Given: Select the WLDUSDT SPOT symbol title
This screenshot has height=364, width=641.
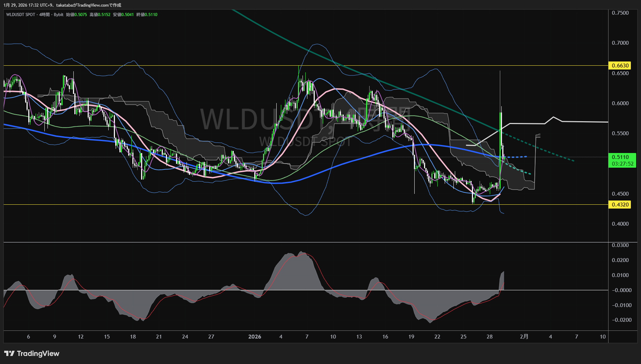Looking at the screenshot, I should [21, 15].
